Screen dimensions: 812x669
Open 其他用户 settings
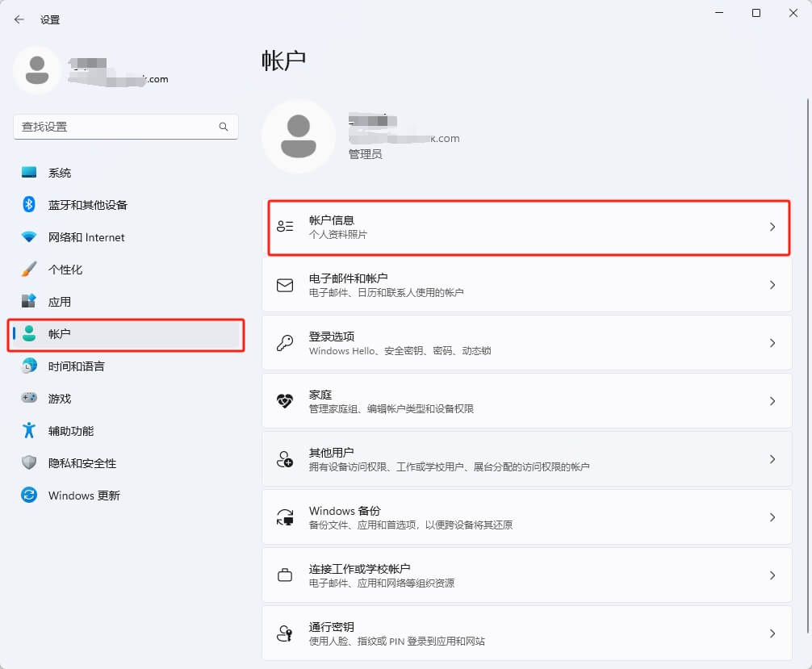526,458
